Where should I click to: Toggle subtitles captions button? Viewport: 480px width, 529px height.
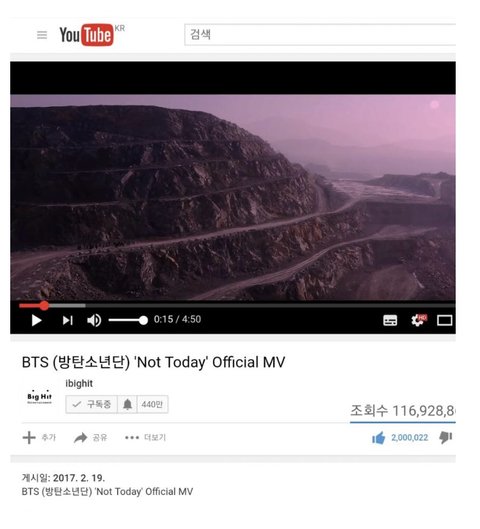[x=390, y=320]
